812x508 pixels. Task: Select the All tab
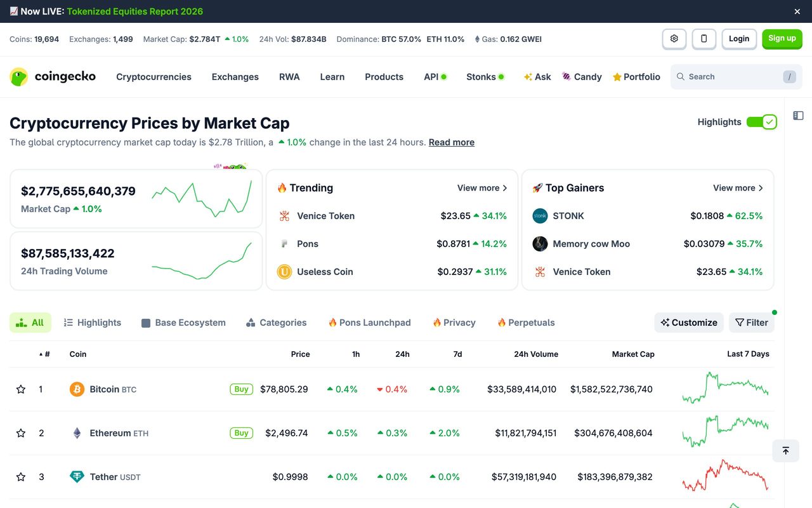tap(30, 323)
